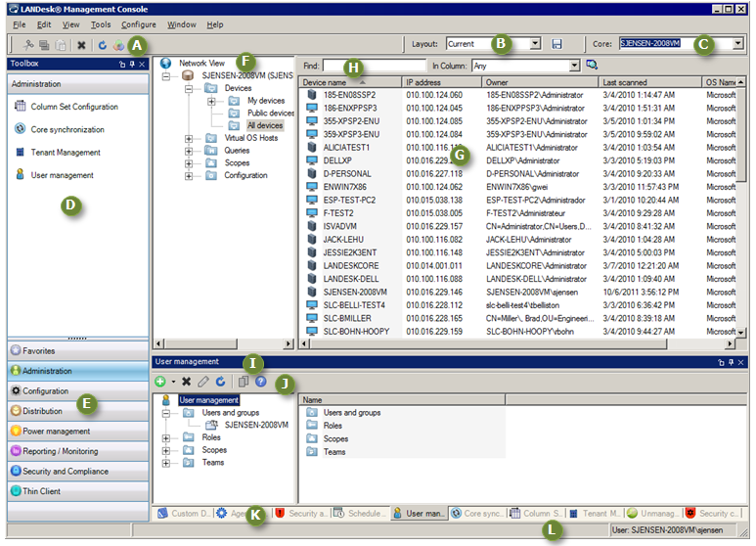Click the search magnifier icon beside In Column
This screenshot has height=546, width=756.
coord(592,65)
